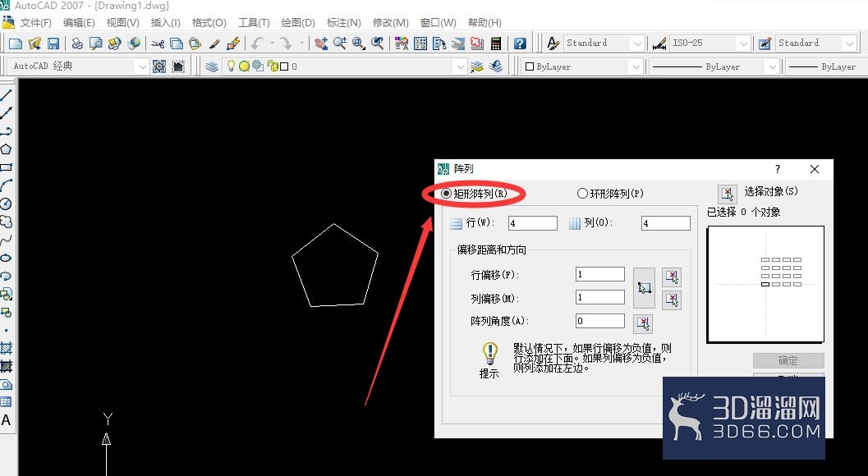Click the ByLayer color swatch square

[529, 66]
